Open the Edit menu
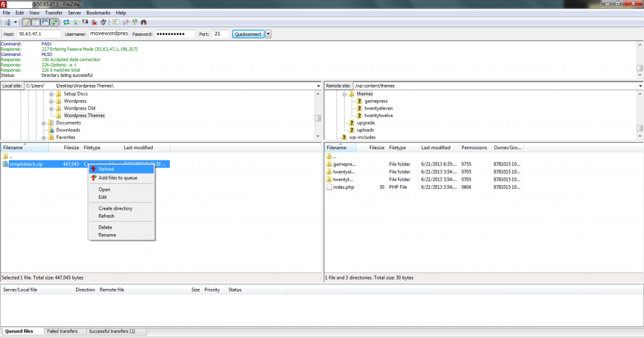The image size is (644, 338). click(x=19, y=13)
